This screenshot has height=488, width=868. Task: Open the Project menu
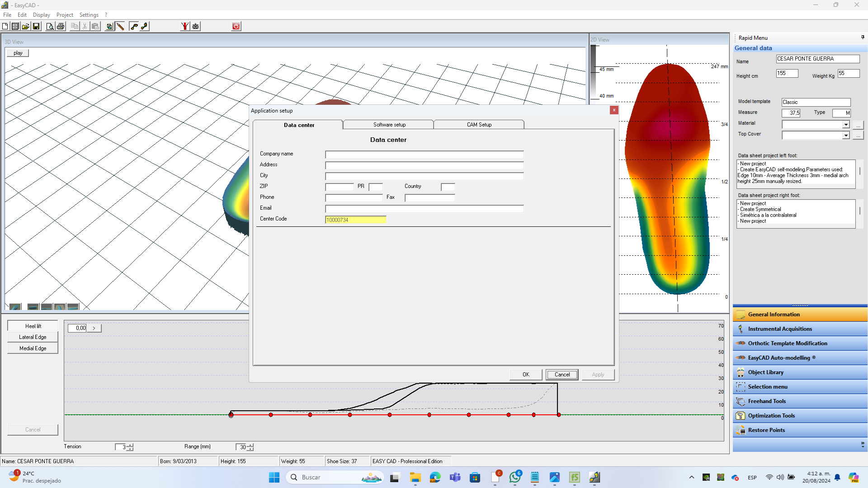65,15
